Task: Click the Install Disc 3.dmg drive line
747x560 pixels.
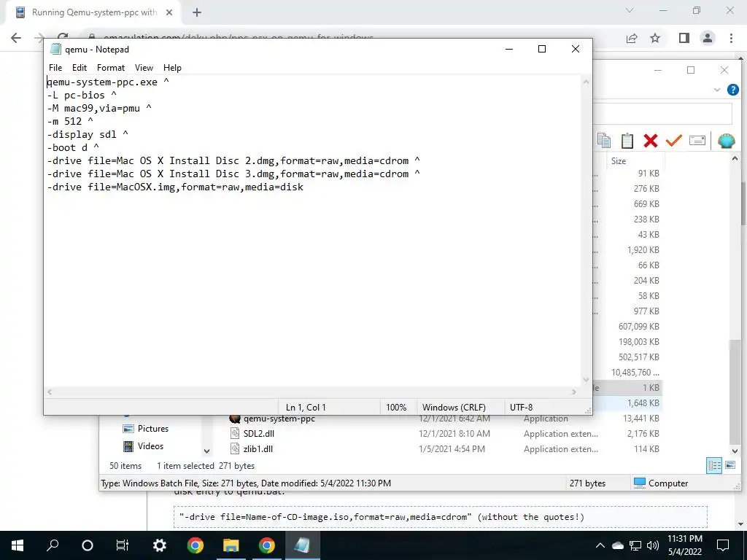Action: pyautogui.click(x=233, y=174)
